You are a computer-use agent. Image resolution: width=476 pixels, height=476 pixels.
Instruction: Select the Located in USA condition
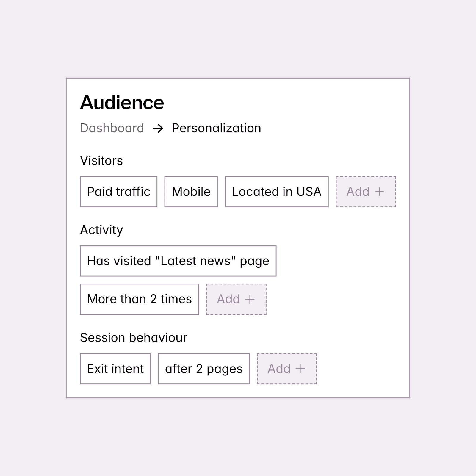277,192
